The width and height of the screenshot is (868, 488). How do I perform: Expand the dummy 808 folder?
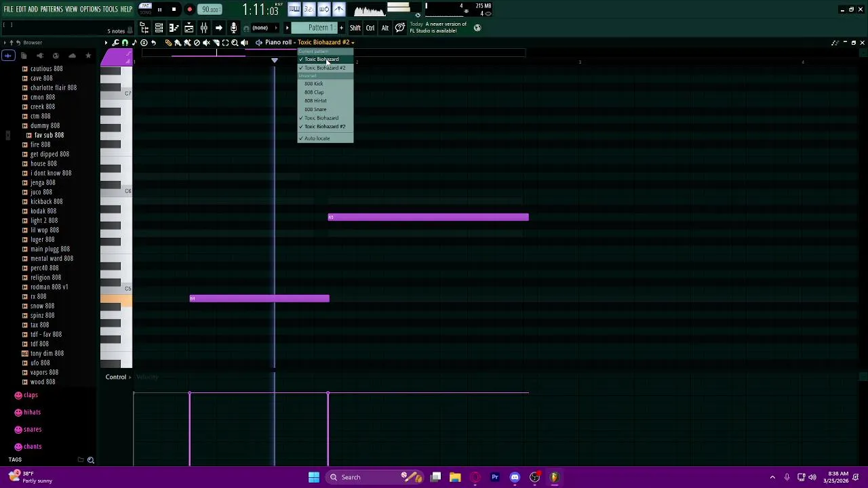[41, 125]
